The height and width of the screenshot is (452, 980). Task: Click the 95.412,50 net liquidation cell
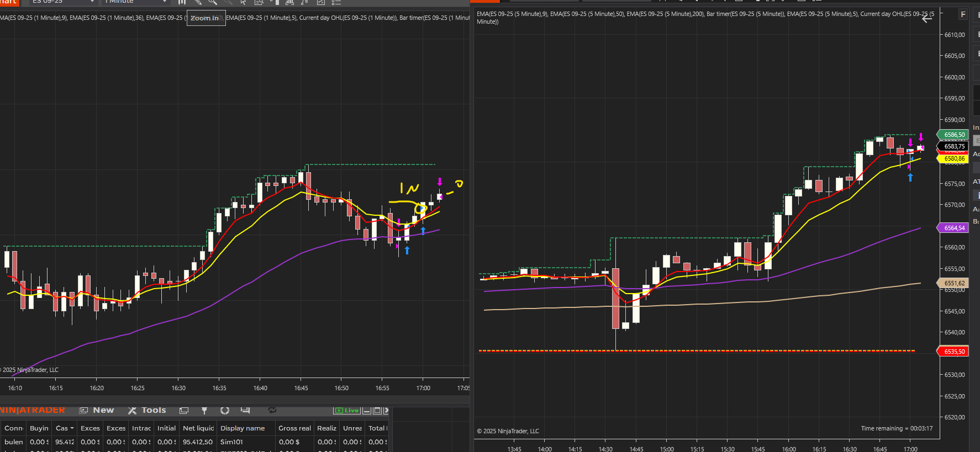(x=198, y=442)
